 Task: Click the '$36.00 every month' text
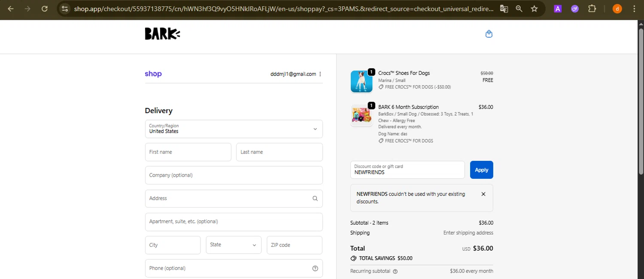coord(471,271)
